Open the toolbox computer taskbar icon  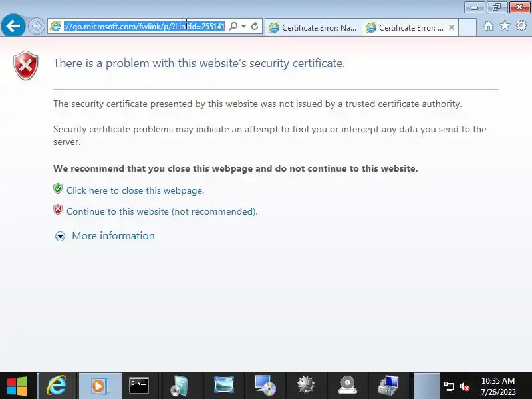pyautogui.click(x=388, y=386)
